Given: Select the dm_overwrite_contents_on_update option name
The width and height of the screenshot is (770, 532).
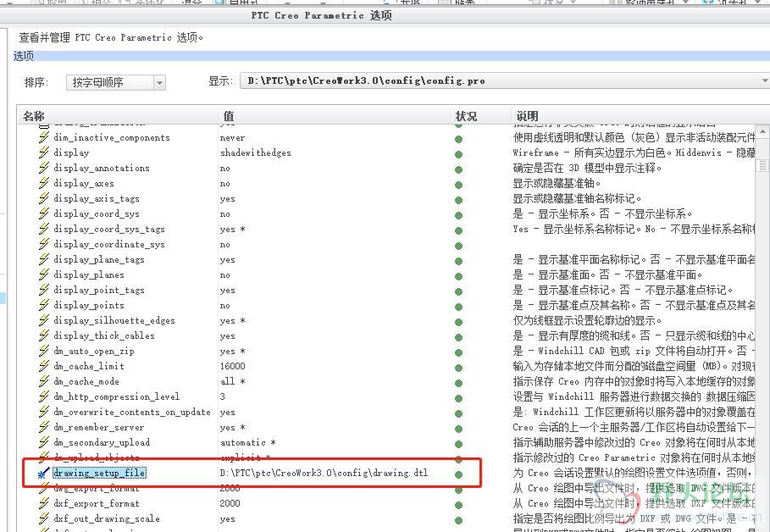Looking at the screenshot, I should [x=132, y=412].
